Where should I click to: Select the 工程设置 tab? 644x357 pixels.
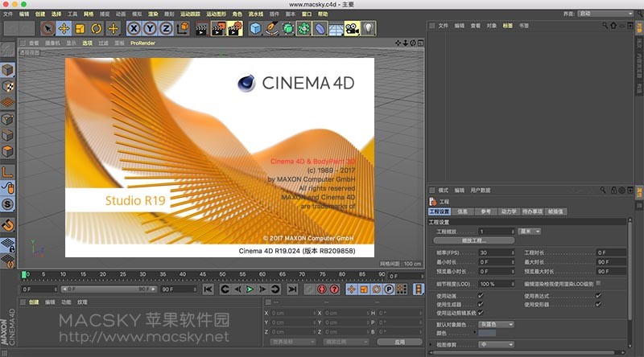440,211
